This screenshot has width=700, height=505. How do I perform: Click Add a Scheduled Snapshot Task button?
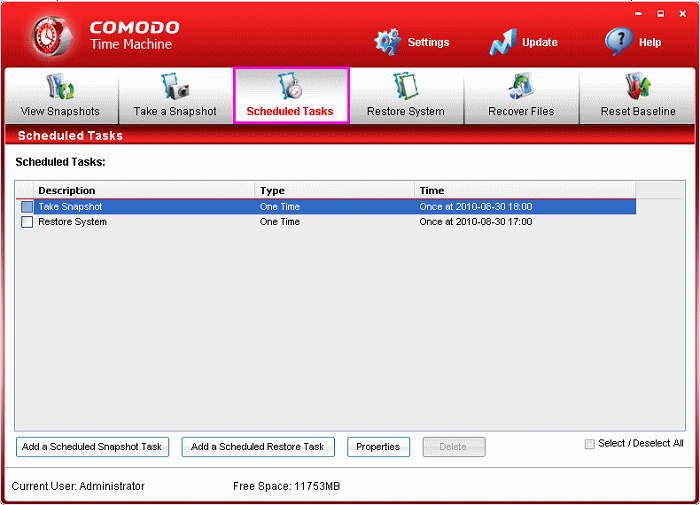coord(92,447)
